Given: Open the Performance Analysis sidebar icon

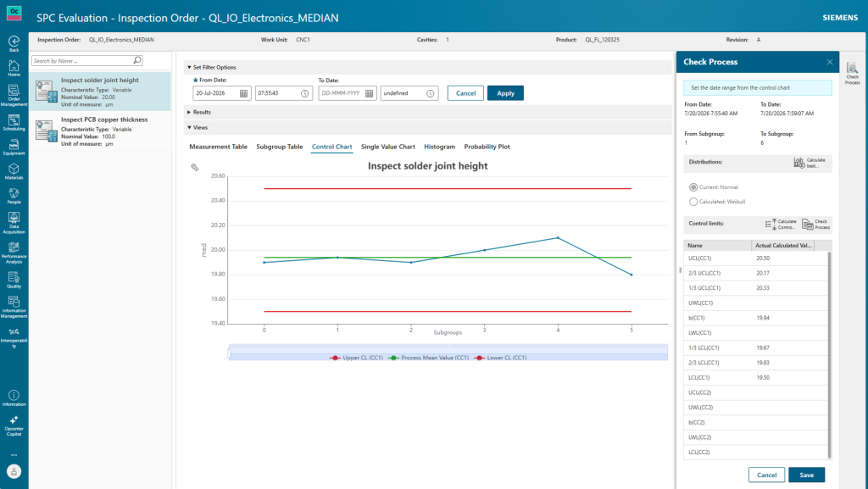Looking at the screenshot, I should 14,253.
